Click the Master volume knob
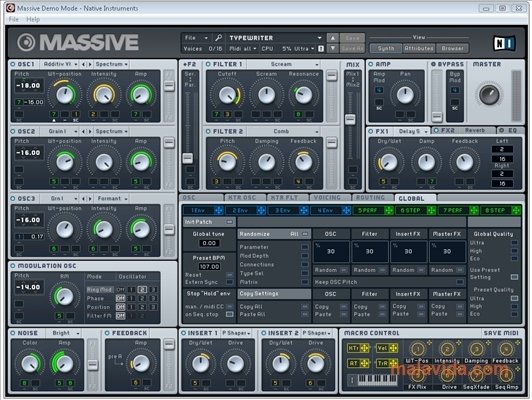Viewport: 532px width, 400px height. [489, 95]
